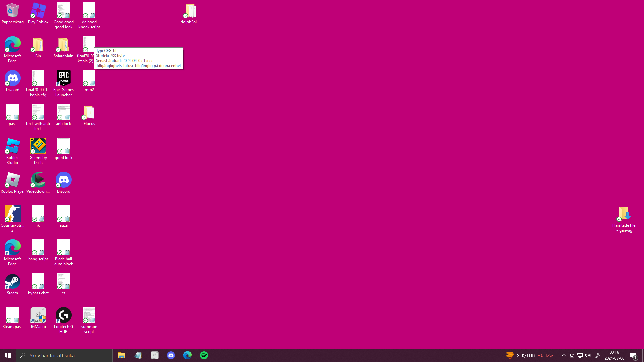Select the "bypass chat" file
The height and width of the screenshot is (362, 644).
pos(38,285)
